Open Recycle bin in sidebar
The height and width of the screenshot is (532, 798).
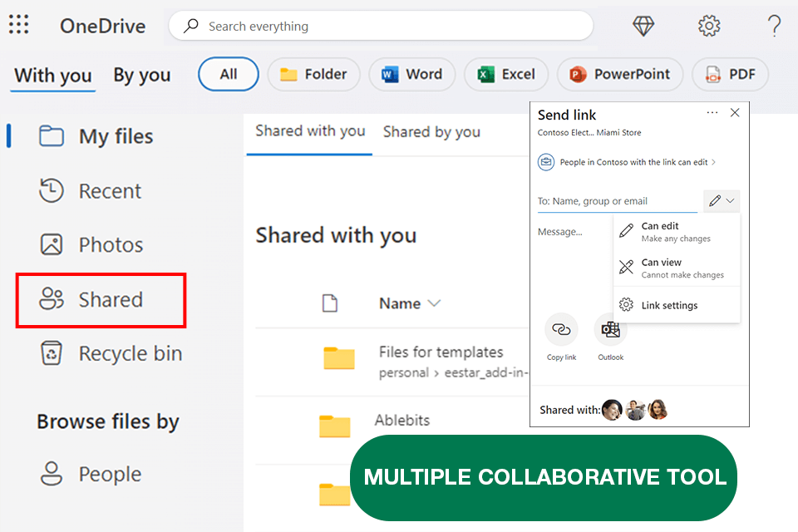tap(111, 353)
